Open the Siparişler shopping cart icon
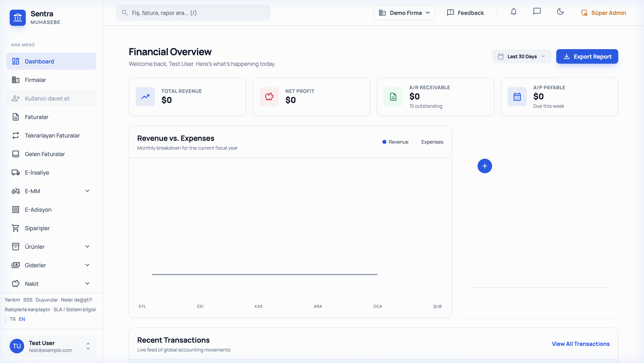Viewport: 644px width, 363px height. [16, 228]
